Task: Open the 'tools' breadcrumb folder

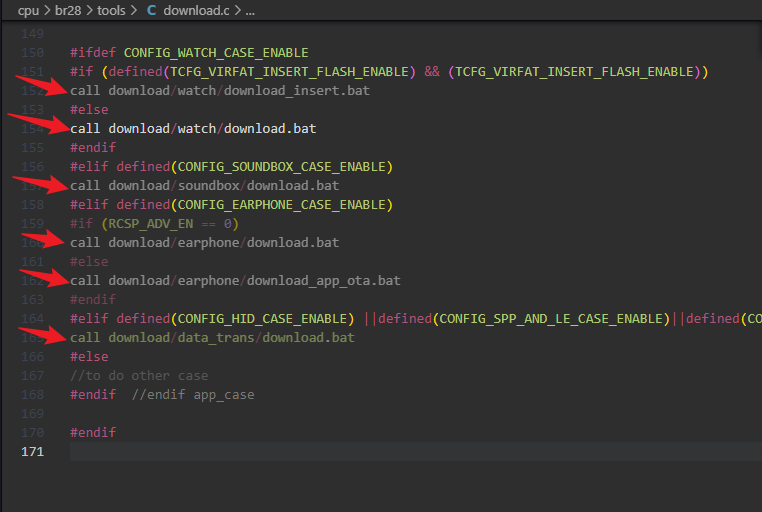Action: [x=111, y=10]
